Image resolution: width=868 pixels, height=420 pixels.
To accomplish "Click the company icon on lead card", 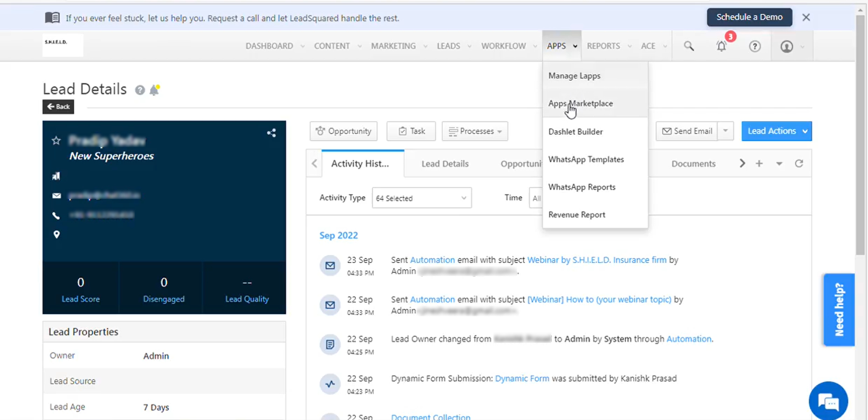I will (57, 176).
